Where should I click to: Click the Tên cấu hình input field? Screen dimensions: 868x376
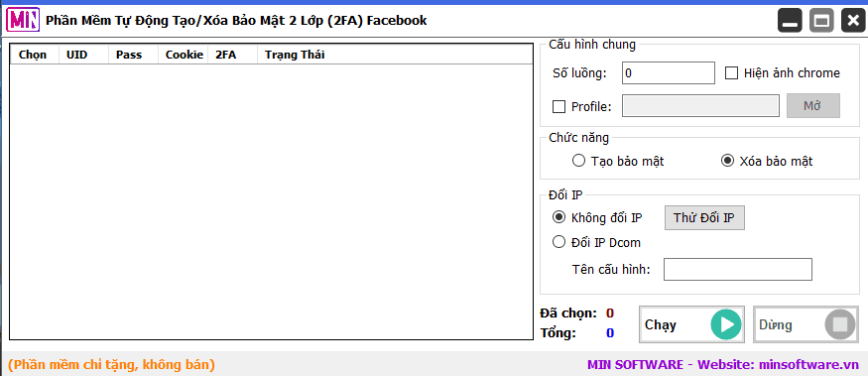(738, 269)
